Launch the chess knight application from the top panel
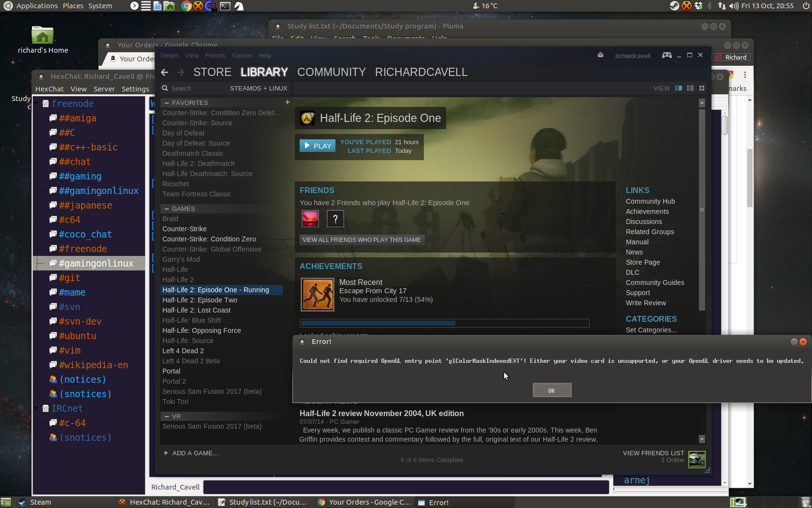 239,6
